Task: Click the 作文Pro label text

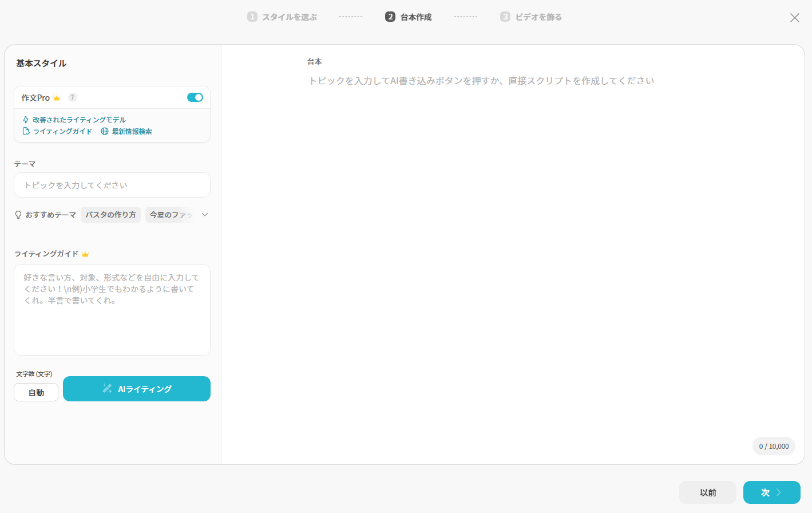Action: [x=35, y=98]
